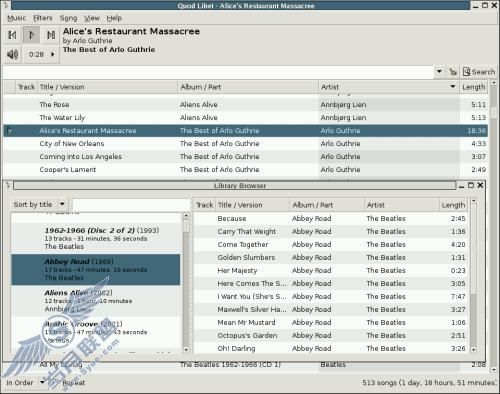Close the Library Browser window

coord(480,185)
